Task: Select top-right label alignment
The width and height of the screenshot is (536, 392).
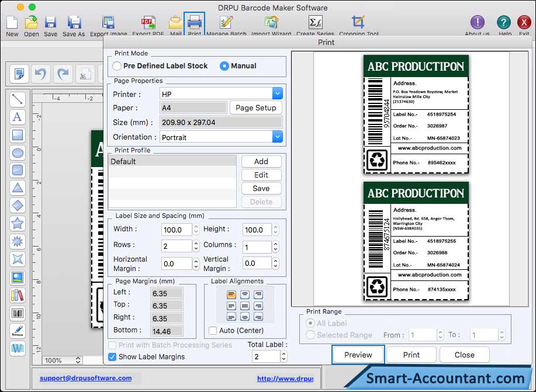Action: 258,294
